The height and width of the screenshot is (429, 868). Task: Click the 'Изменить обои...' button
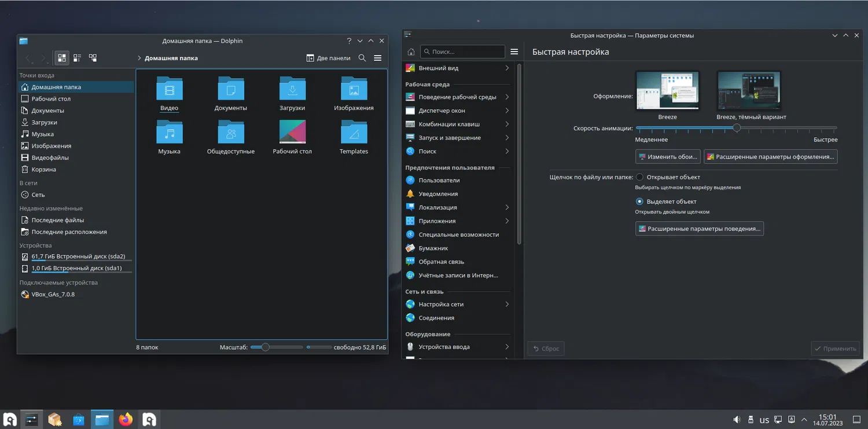668,157
